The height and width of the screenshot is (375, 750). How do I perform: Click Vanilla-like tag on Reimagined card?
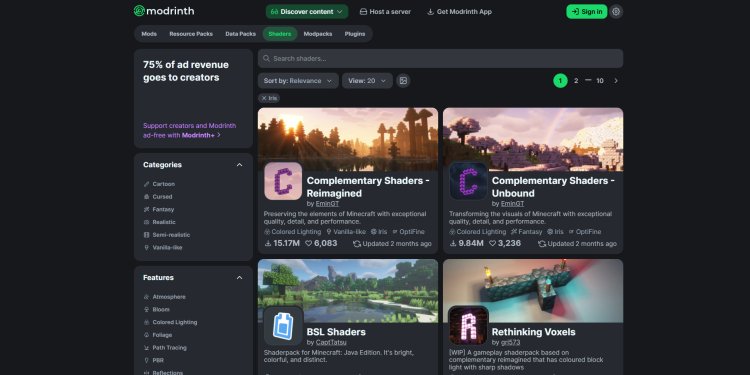tap(346, 232)
